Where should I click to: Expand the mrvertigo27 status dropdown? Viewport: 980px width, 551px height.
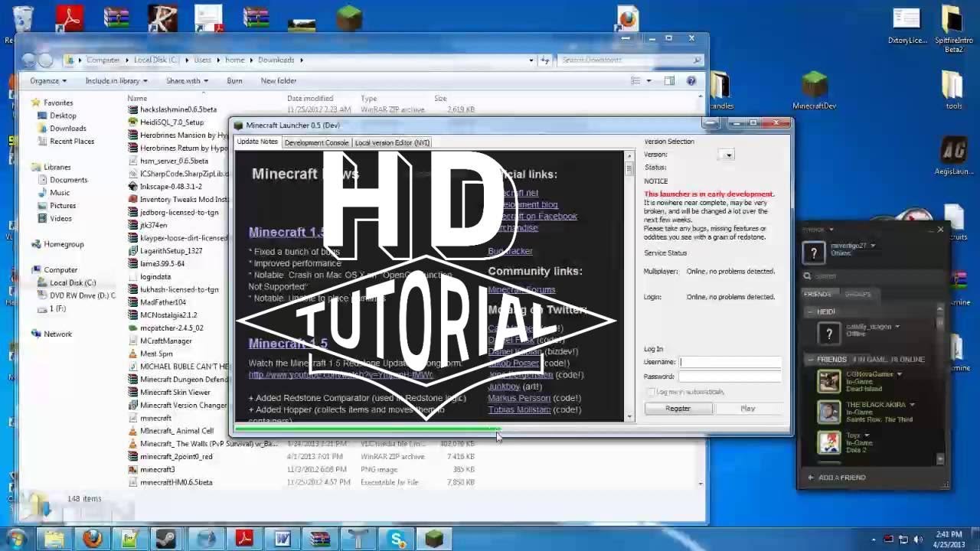coord(873,246)
